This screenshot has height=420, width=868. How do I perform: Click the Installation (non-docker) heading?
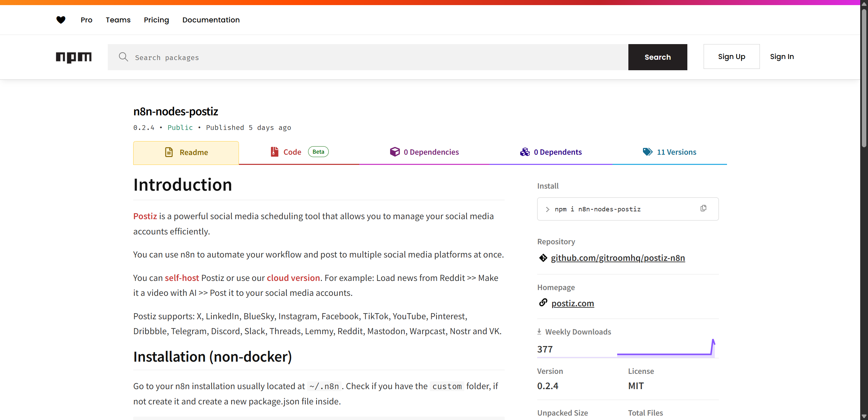(x=213, y=357)
